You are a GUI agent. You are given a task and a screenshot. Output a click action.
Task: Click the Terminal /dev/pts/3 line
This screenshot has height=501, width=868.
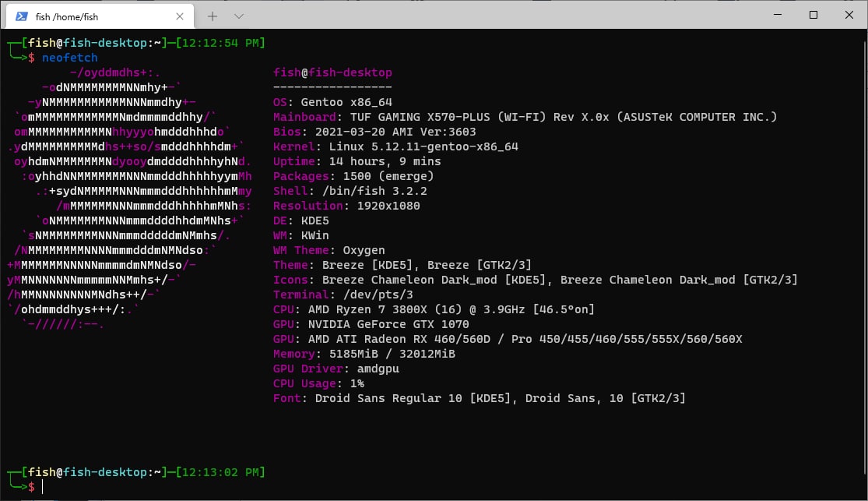click(x=343, y=295)
